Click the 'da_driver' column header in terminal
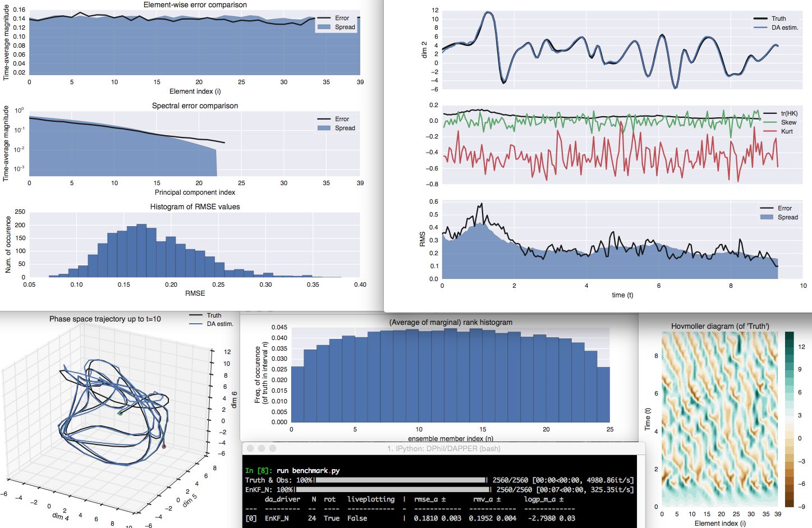 (x=282, y=499)
